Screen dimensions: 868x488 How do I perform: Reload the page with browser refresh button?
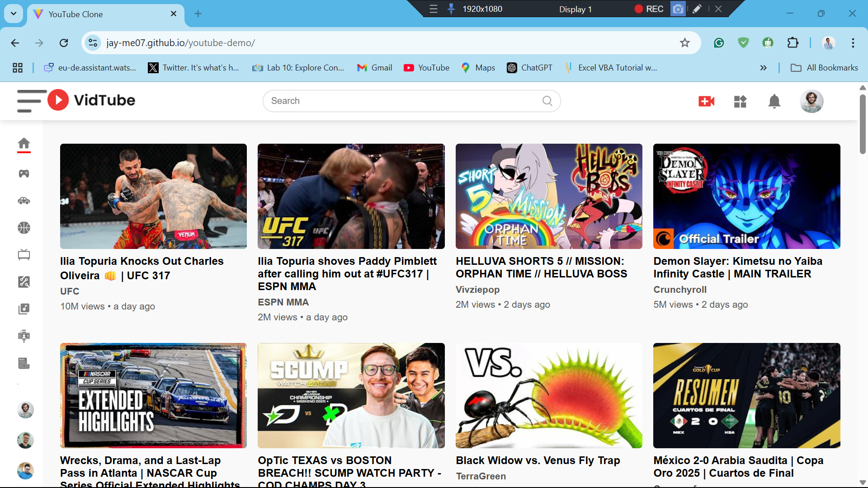[x=64, y=43]
